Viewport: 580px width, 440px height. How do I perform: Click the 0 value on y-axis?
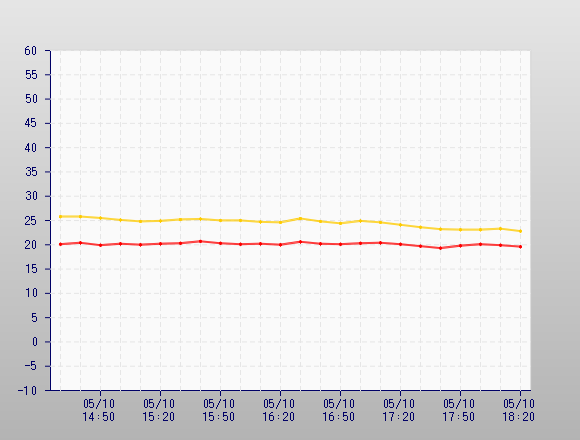[35, 342]
